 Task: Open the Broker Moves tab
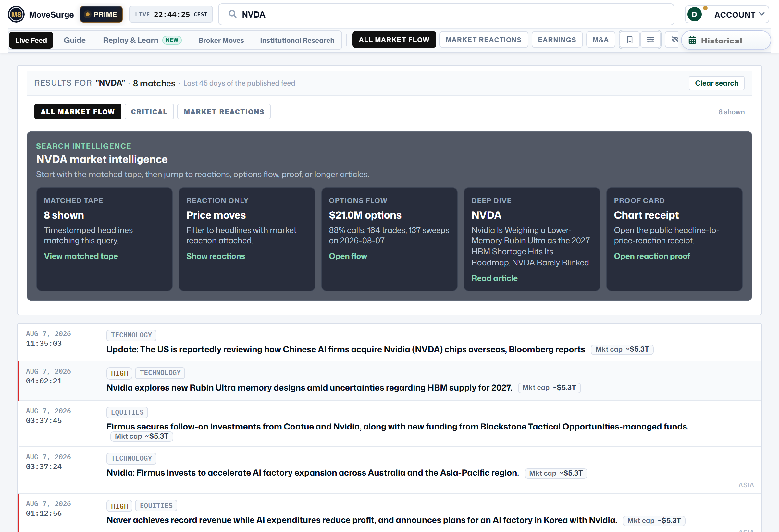coord(221,40)
